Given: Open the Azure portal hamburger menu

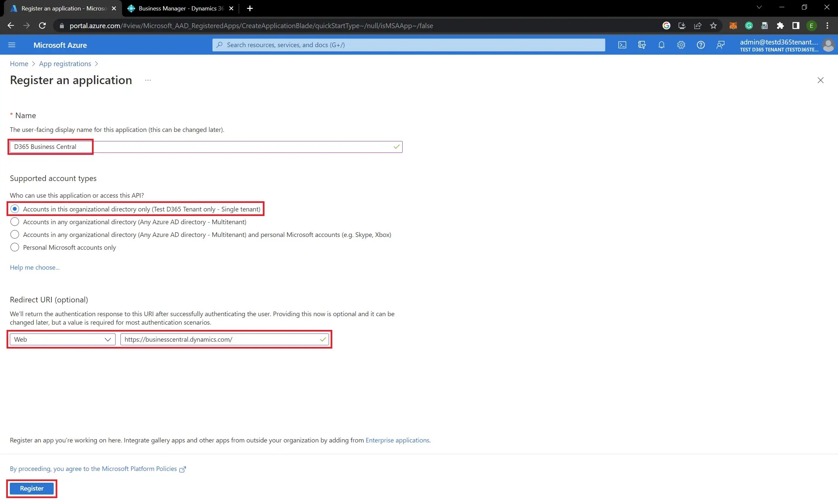Looking at the screenshot, I should (12, 45).
